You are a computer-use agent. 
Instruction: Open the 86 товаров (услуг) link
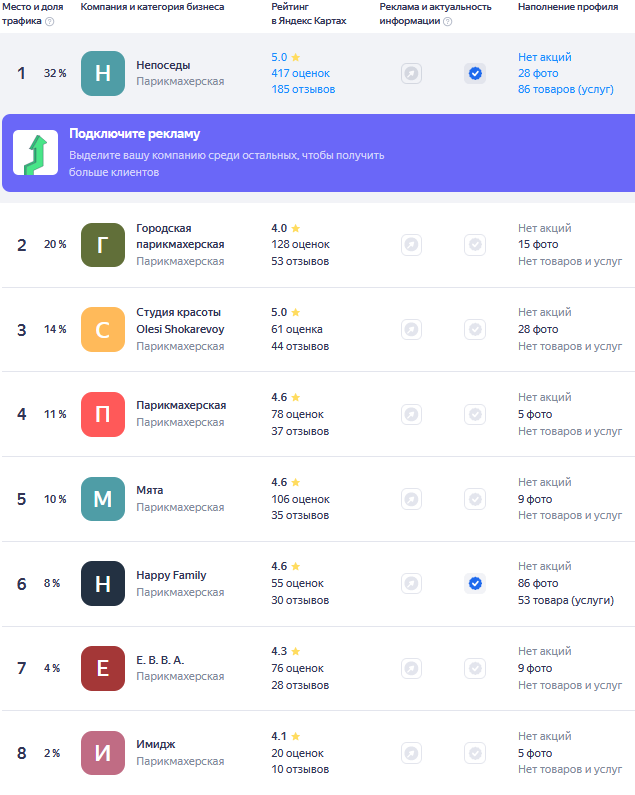pos(566,89)
